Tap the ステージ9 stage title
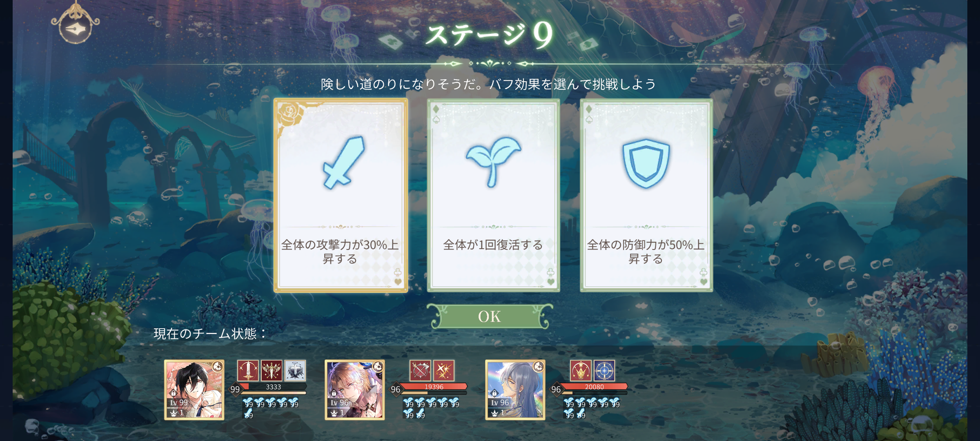 click(x=490, y=35)
